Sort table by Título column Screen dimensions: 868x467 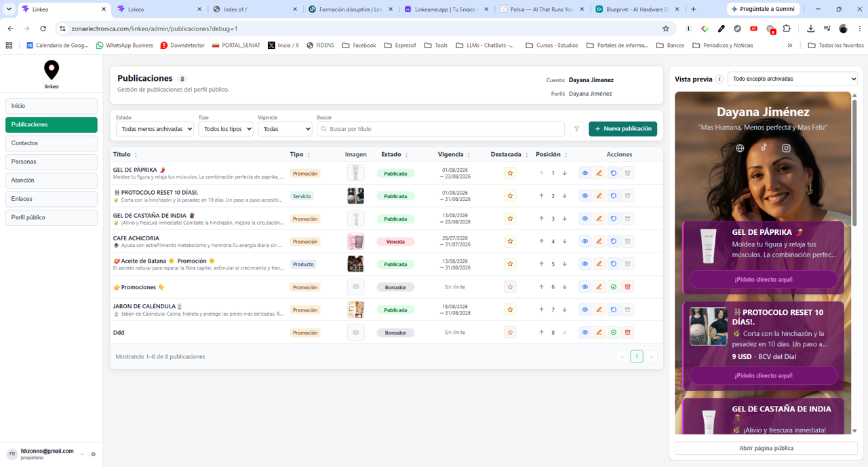125,155
